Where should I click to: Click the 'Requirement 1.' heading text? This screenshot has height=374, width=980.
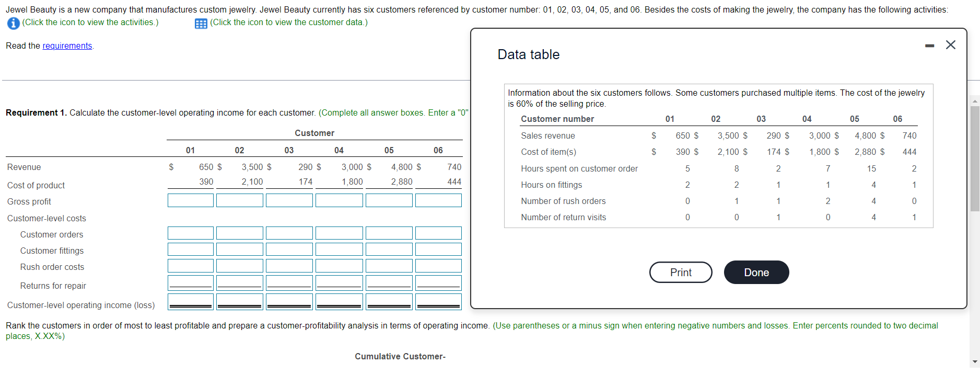(36, 112)
